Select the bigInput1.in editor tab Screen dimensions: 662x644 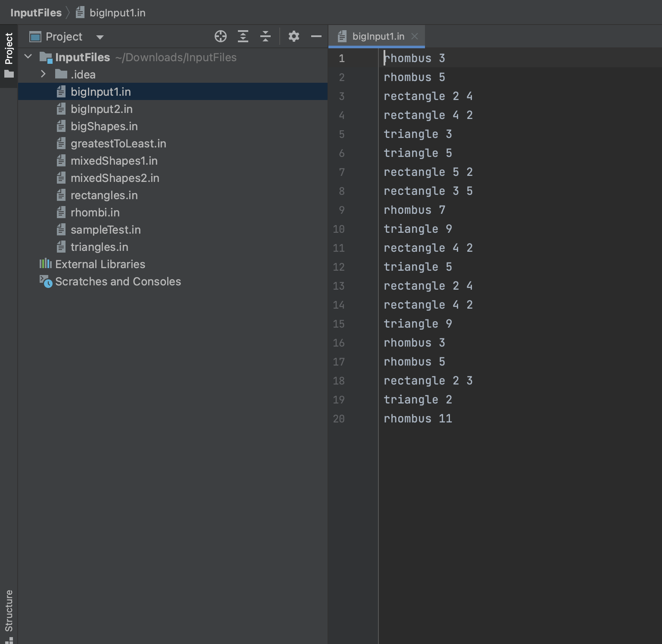pos(378,37)
